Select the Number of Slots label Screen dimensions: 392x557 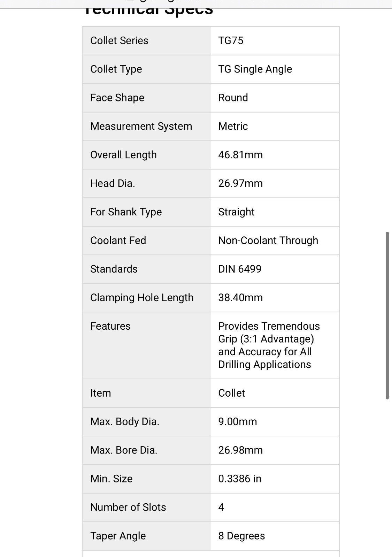(128, 508)
